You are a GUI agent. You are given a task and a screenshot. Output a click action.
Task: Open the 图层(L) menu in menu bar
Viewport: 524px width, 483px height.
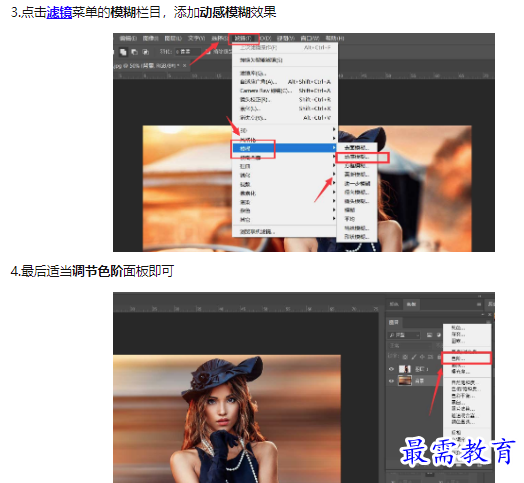(173, 38)
